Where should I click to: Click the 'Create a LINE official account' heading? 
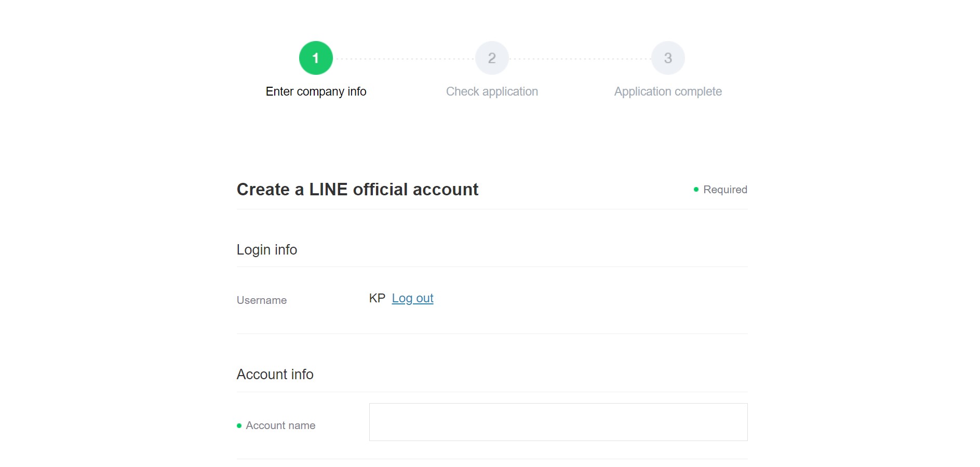click(x=357, y=190)
